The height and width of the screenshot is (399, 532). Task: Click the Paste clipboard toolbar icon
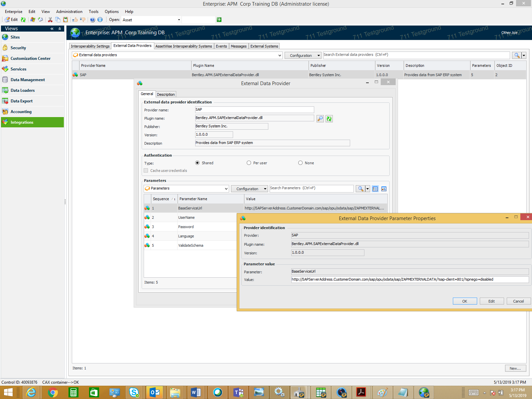pos(66,20)
